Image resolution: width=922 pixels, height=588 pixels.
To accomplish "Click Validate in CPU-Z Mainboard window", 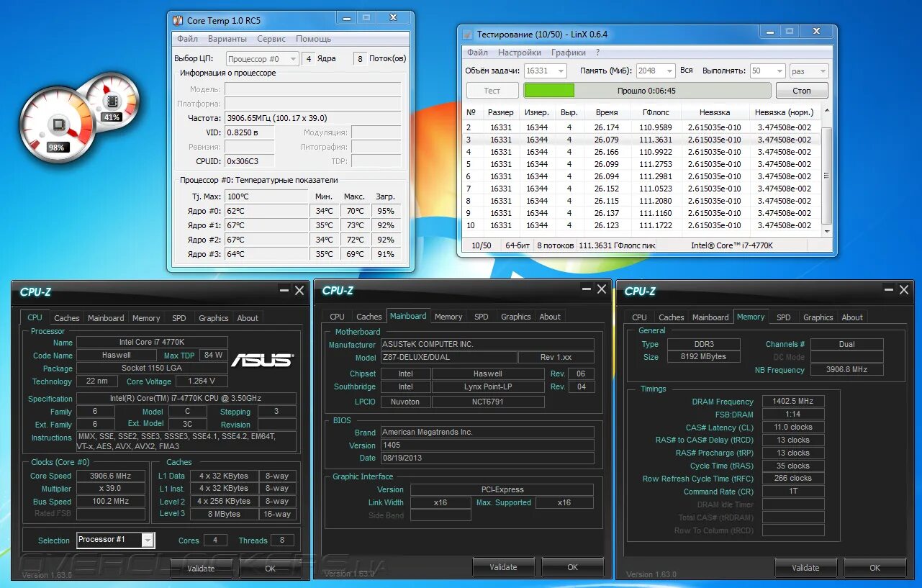I will point(503,567).
